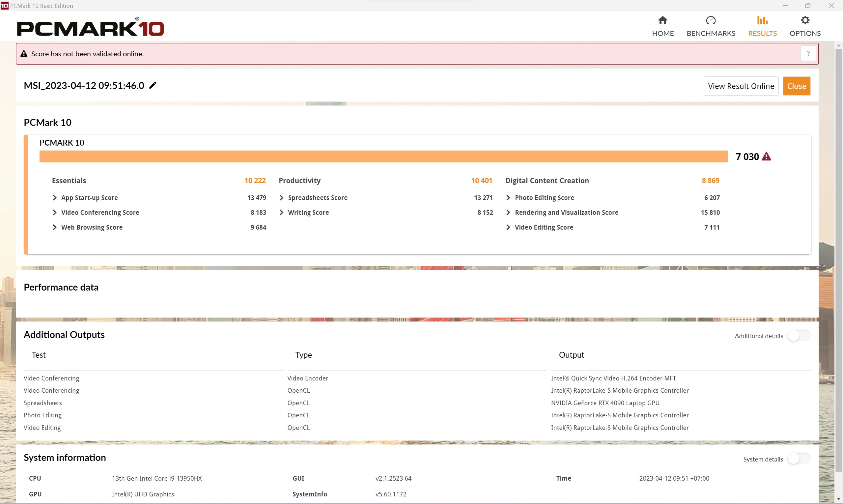Click the Digital Content Creation group label
Image resolution: width=843 pixels, height=504 pixels.
[x=547, y=181]
